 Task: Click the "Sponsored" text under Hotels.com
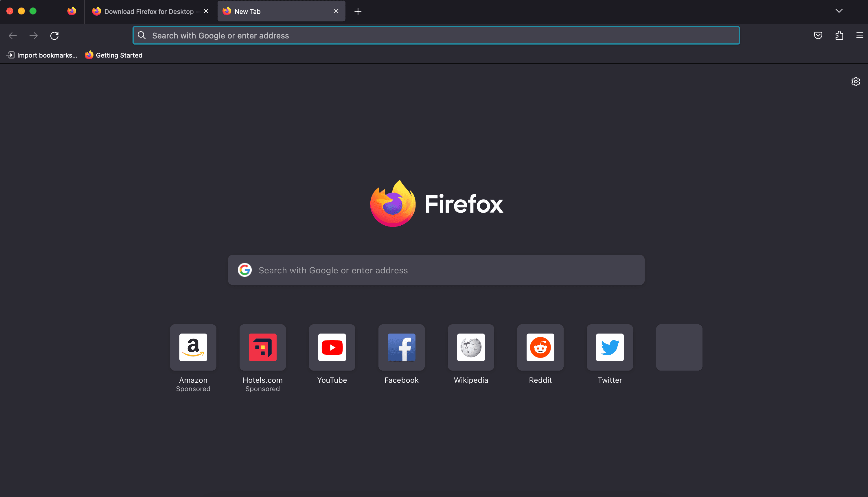pos(262,389)
